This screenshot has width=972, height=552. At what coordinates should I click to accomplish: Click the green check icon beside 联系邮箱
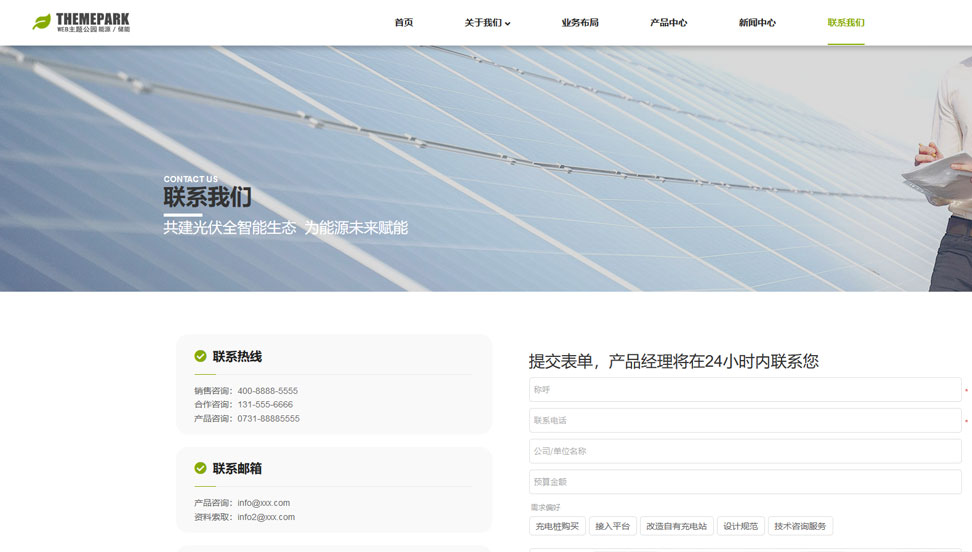coord(200,468)
